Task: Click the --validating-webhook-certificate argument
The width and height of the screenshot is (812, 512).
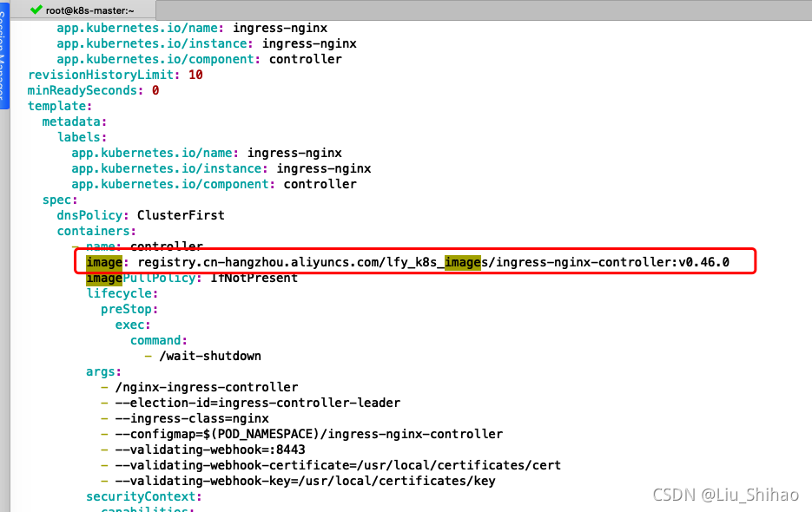Action: tap(338, 465)
